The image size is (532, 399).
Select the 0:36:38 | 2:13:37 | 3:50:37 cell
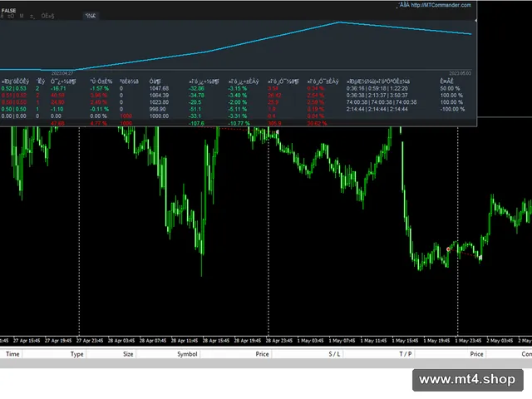coord(377,96)
